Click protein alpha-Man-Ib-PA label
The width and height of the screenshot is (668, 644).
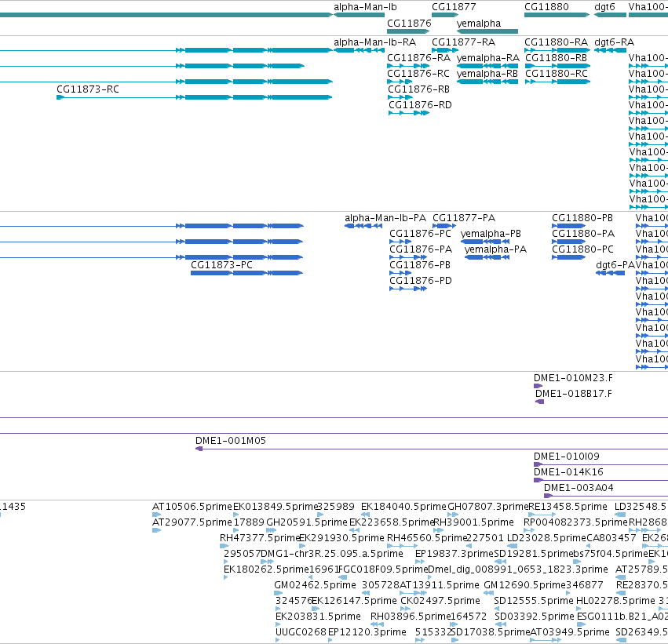[385, 218]
